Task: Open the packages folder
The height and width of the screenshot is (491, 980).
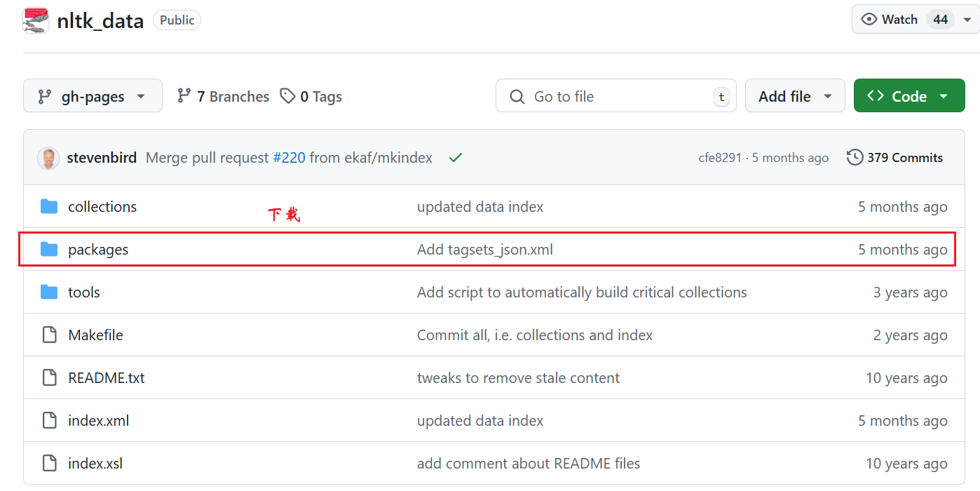Action: (98, 250)
